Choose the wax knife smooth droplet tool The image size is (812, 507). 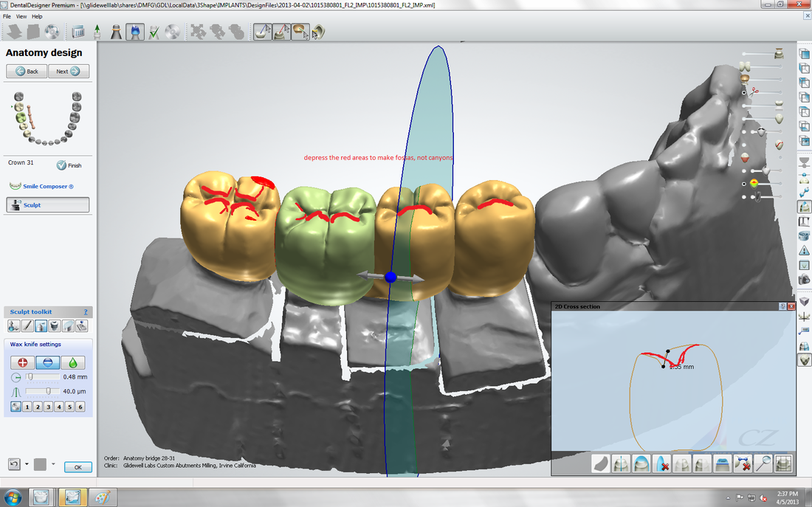[73, 362]
